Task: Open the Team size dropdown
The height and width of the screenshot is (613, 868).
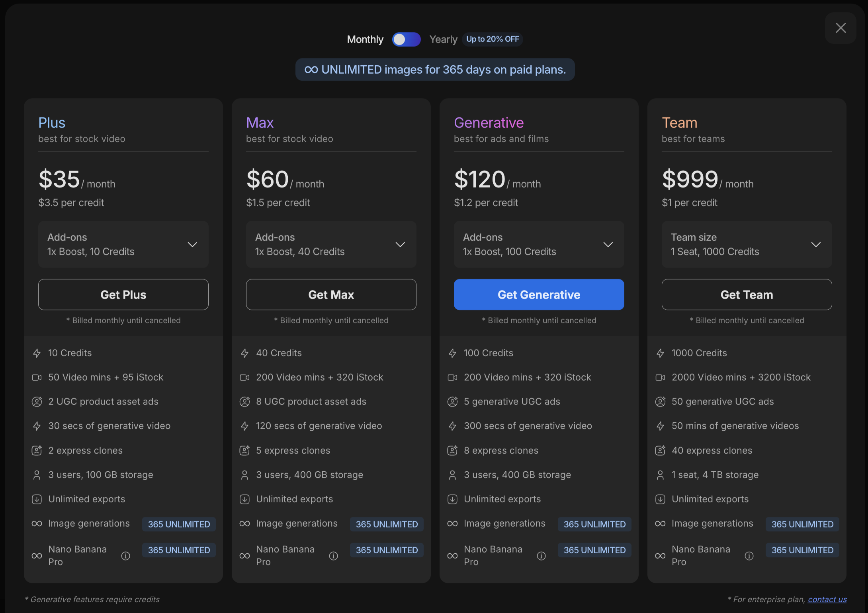Action: [x=747, y=244]
